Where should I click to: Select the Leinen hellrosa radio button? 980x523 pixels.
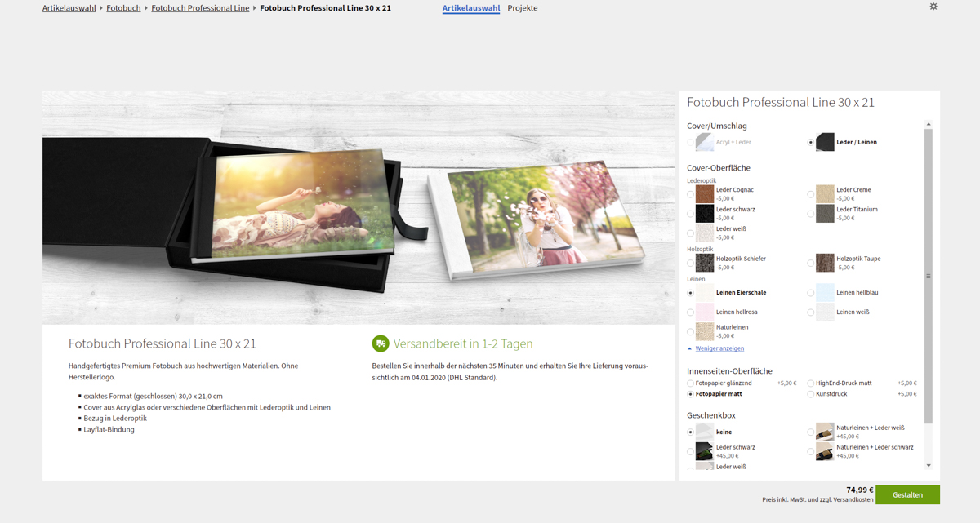coord(691,312)
